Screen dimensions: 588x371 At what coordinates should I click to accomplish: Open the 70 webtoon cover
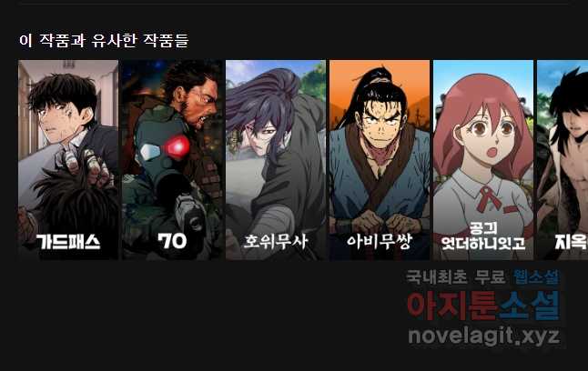tap(172, 160)
